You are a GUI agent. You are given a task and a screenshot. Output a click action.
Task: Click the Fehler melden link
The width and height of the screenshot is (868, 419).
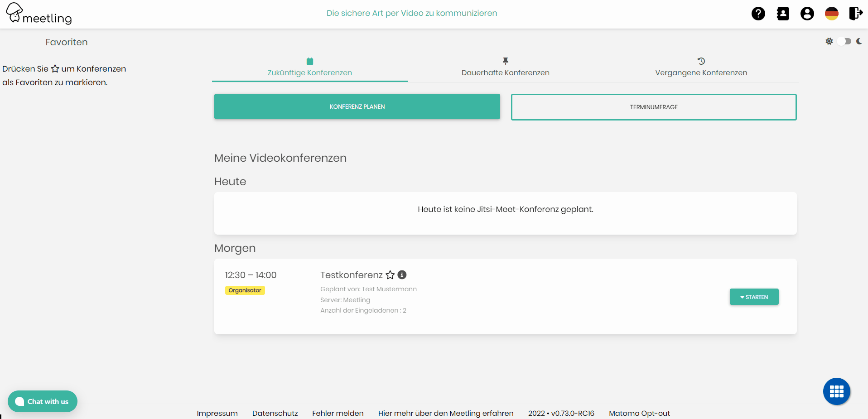click(338, 413)
